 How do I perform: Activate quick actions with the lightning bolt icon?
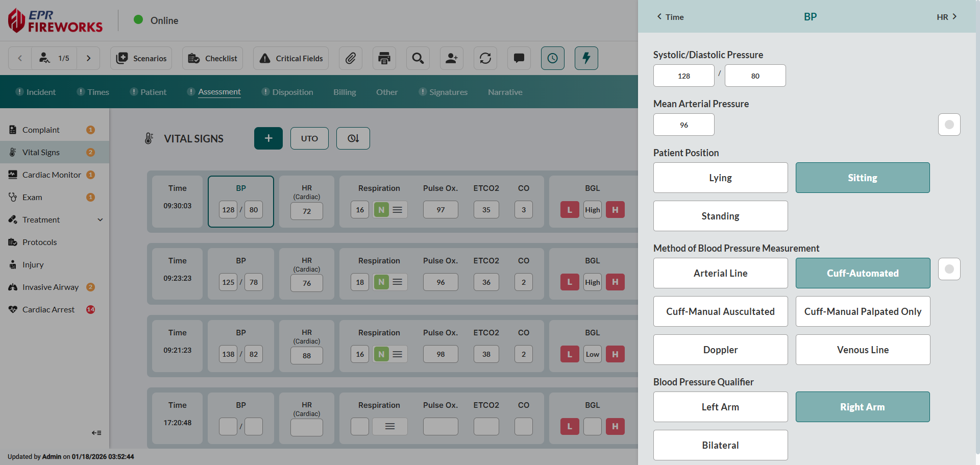[x=586, y=58]
